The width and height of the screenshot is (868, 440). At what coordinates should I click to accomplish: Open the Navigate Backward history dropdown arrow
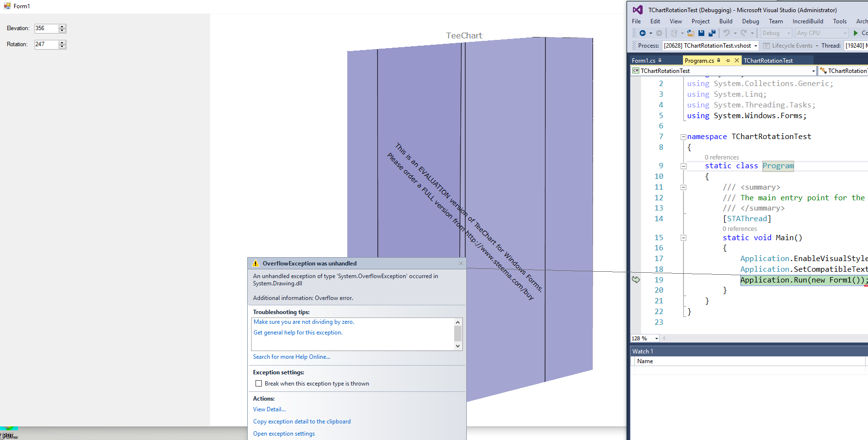coord(651,33)
